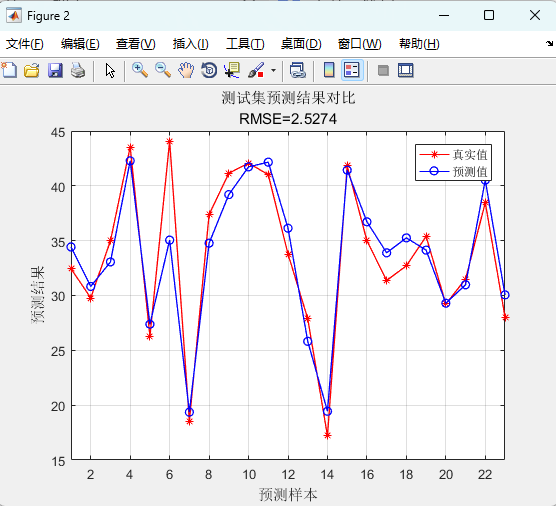556x506 pixels.
Task: Click the dock figure arrow icon
Action: tap(549, 44)
